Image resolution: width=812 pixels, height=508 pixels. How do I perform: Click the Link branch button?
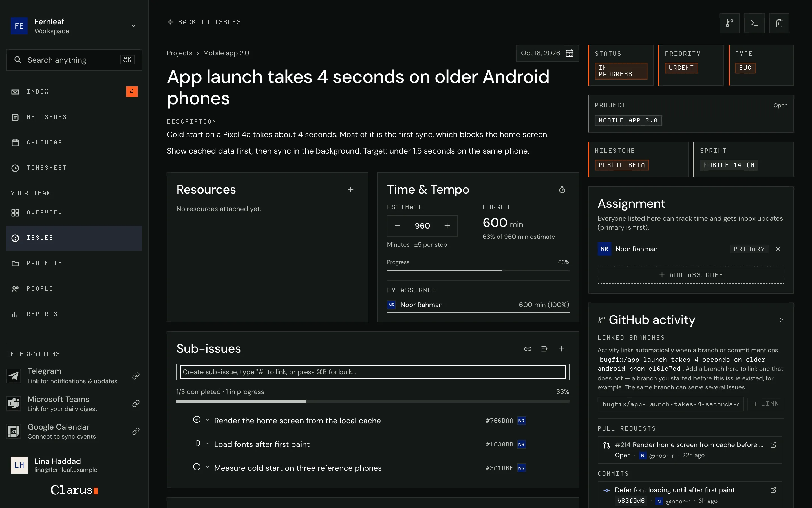[766, 404]
